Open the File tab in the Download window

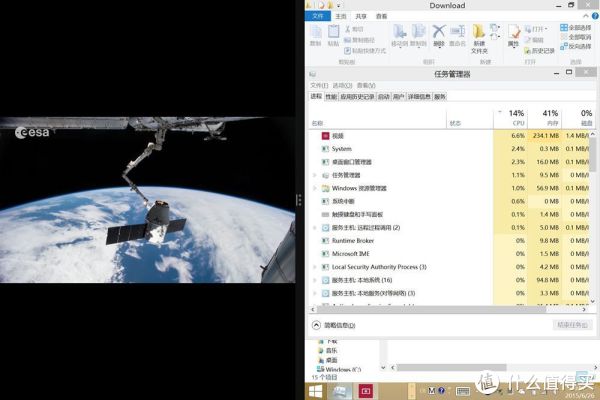[x=318, y=16]
